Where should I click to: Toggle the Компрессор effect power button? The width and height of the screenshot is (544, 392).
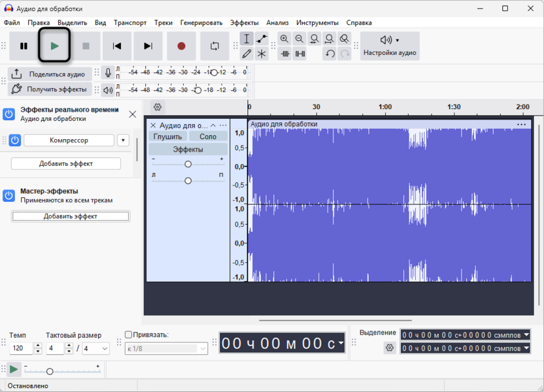point(14,140)
